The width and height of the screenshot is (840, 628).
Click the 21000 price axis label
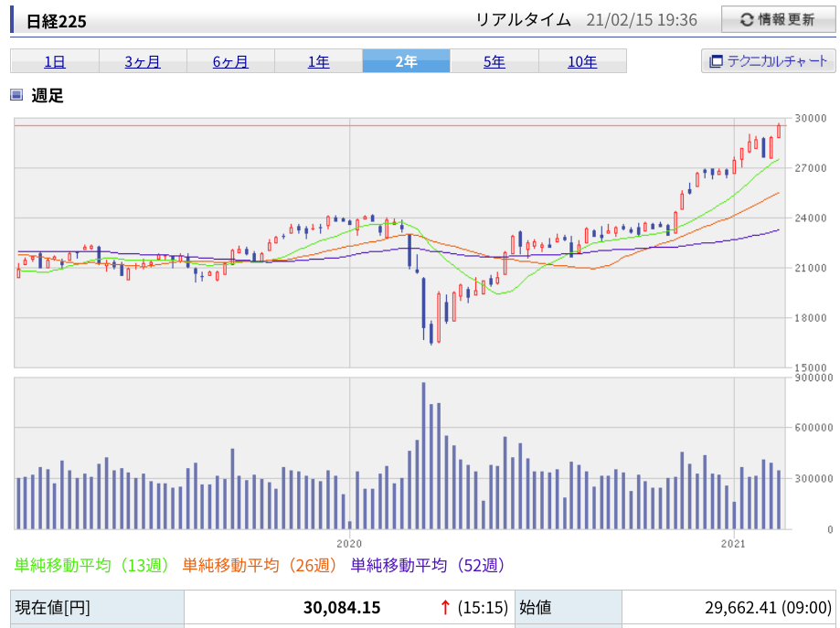click(x=811, y=268)
